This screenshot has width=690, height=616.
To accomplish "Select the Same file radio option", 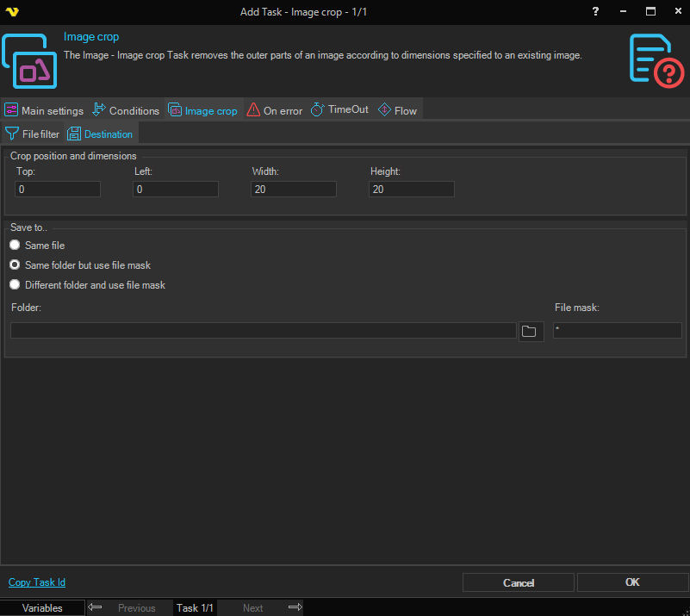I will tap(15, 246).
